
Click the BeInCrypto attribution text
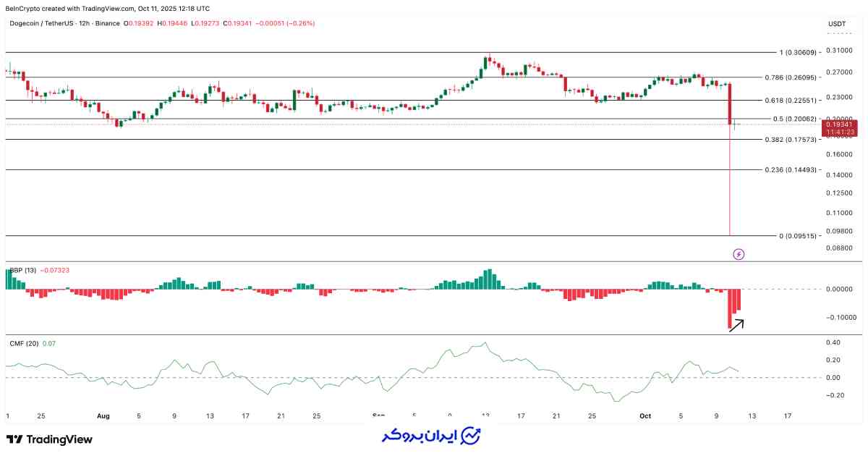pyautogui.click(x=109, y=9)
